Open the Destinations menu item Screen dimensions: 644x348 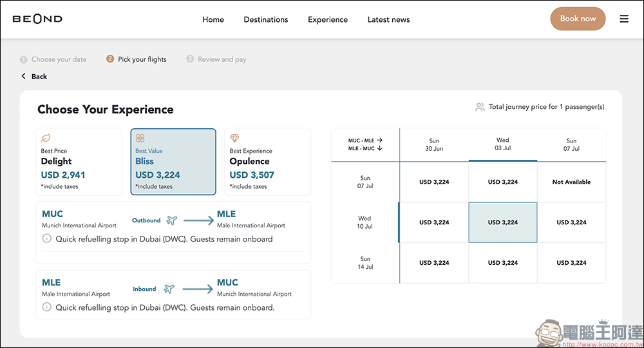click(x=266, y=19)
